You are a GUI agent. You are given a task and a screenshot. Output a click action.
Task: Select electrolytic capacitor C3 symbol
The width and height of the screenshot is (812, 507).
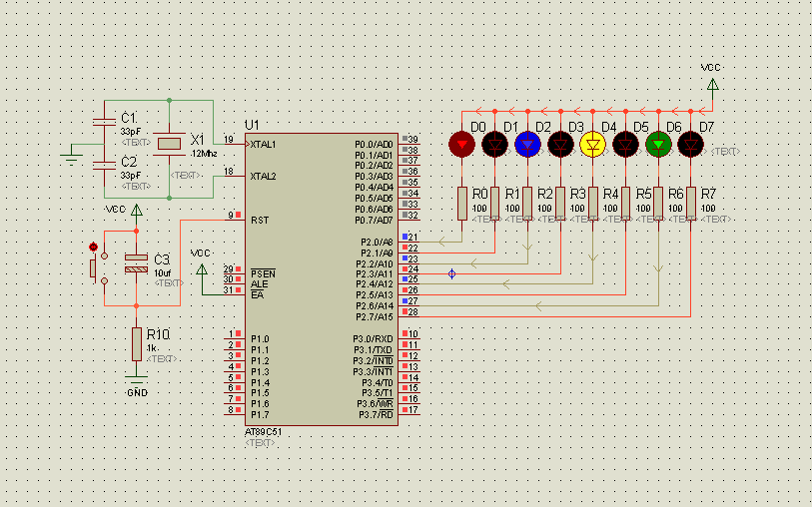(x=136, y=263)
